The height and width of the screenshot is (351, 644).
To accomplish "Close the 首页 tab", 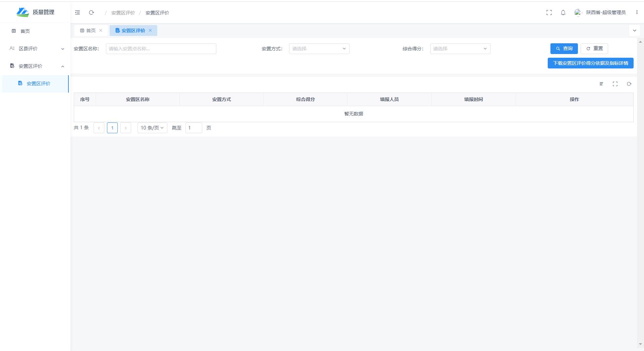I will pyautogui.click(x=101, y=31).
